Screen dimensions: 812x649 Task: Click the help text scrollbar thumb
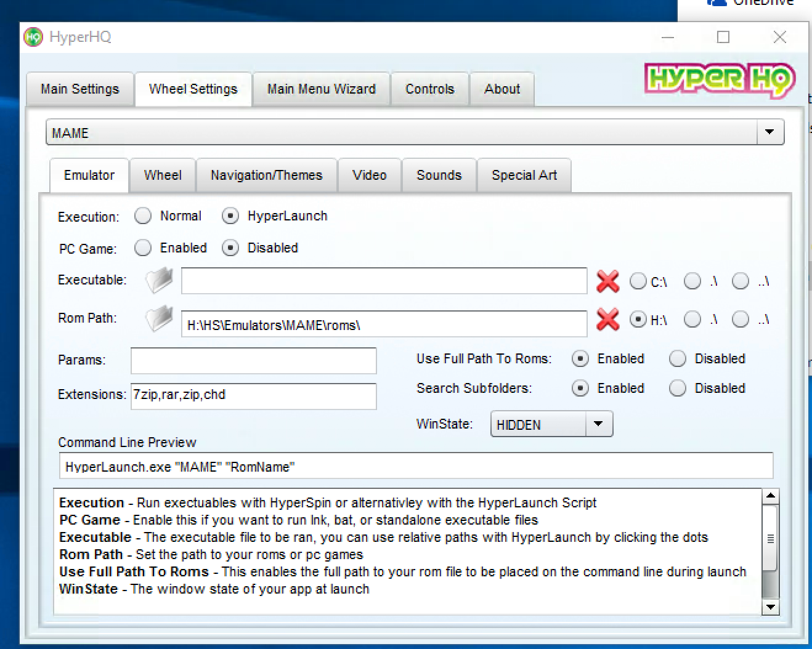771,539
